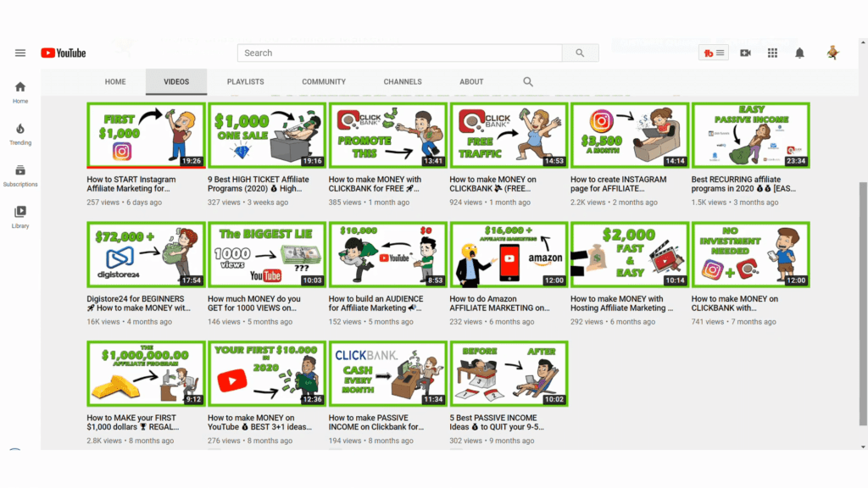Click '16K views • 4 months ago' text
The image size is (868, 488).
pos(129,321)
